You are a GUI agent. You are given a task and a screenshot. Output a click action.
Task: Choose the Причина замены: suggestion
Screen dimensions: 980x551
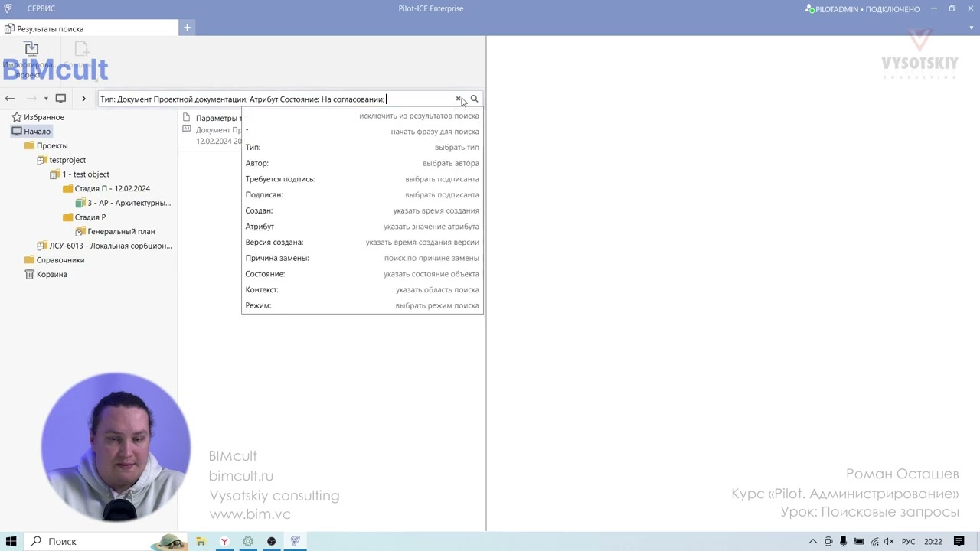[x=362, y=258]
